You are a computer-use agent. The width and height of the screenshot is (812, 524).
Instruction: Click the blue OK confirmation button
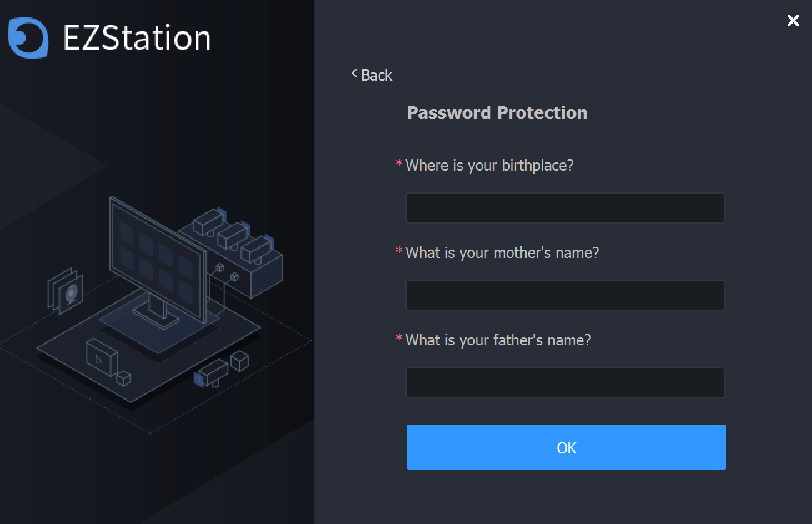click(566, 447)
